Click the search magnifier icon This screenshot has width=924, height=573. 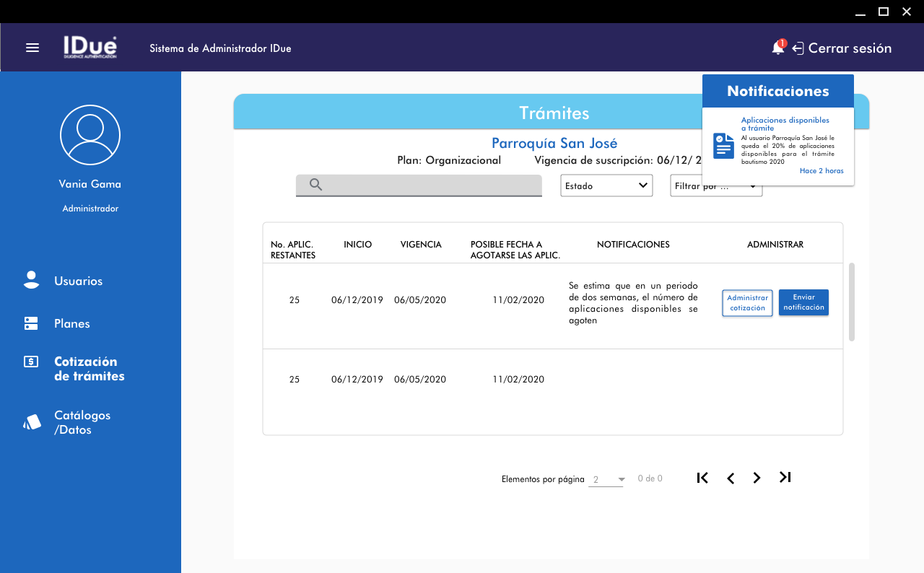(x=315, y=185)
